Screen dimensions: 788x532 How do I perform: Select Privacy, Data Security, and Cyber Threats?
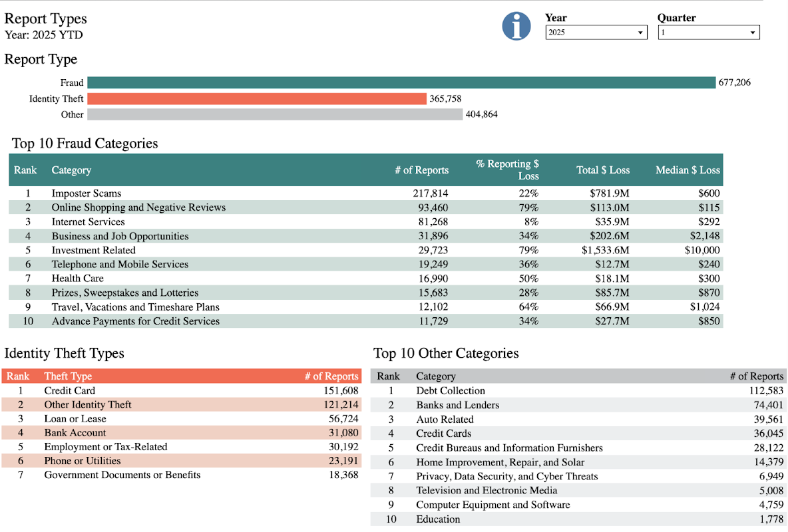[506, 476]
